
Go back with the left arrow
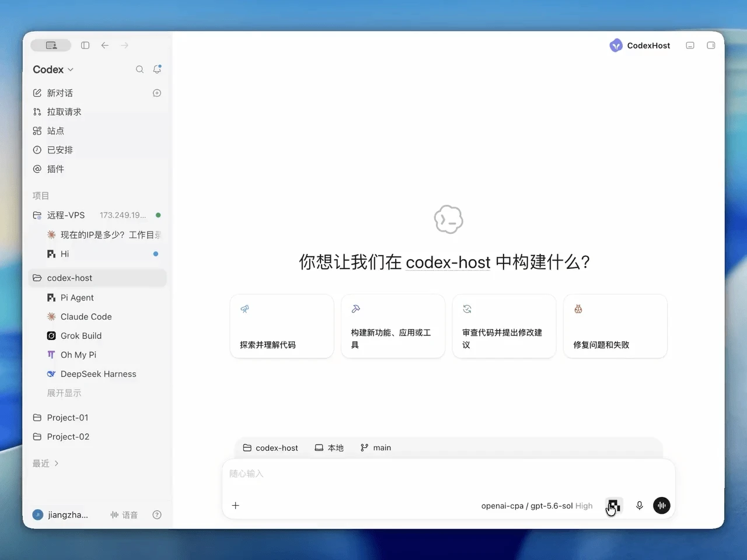(105, 45)
